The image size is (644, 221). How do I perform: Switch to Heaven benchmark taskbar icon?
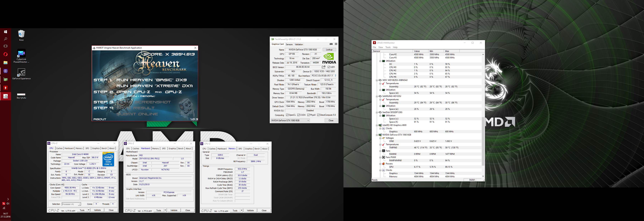6,96
